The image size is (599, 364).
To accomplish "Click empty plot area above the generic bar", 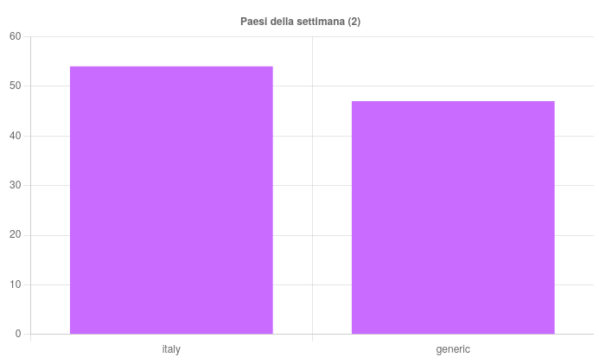I will (x=453, y=69).
